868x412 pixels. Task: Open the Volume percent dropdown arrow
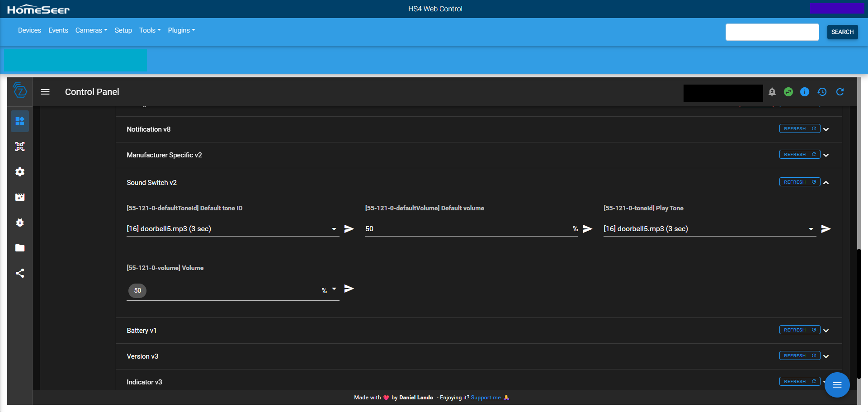click(334, 289)
